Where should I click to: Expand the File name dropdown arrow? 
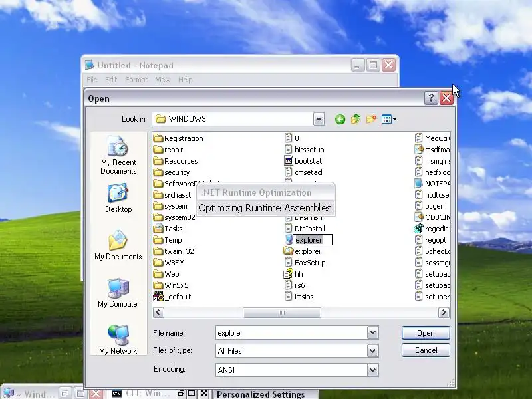point(372,333)
